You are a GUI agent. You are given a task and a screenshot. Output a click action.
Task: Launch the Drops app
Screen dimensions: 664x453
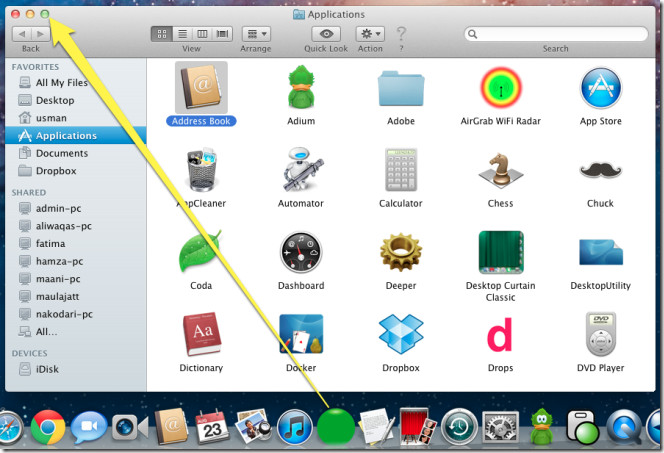(501, 334)
